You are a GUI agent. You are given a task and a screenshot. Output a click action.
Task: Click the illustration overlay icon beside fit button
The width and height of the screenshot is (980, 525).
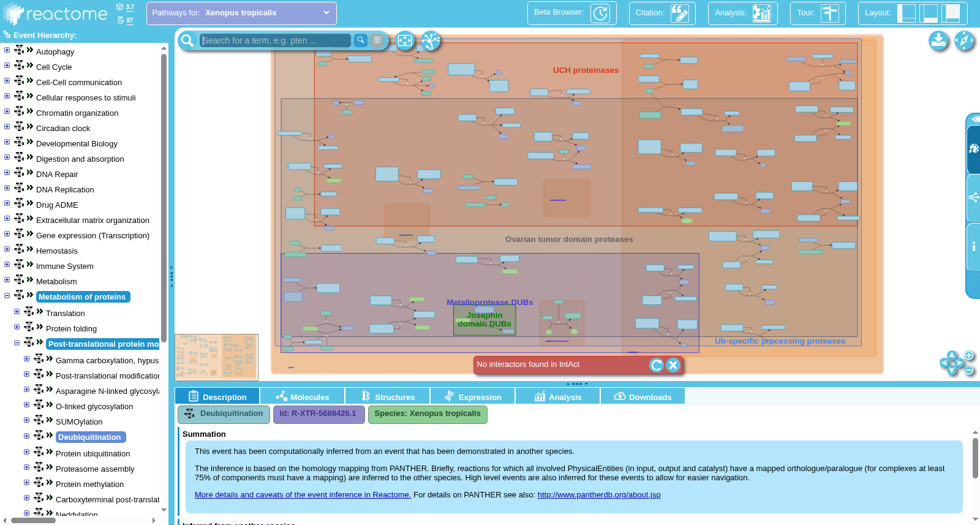point(431,41)
